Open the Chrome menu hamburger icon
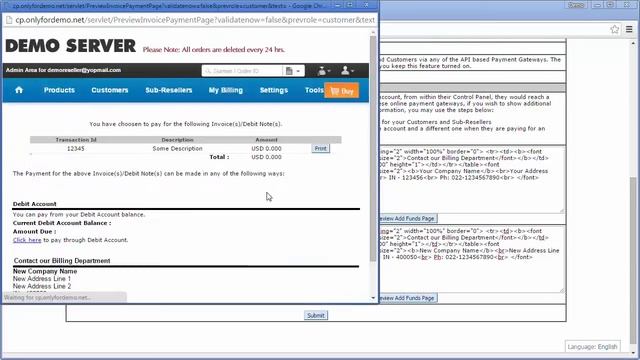This screenshot has width=640, height=360. 629,29
